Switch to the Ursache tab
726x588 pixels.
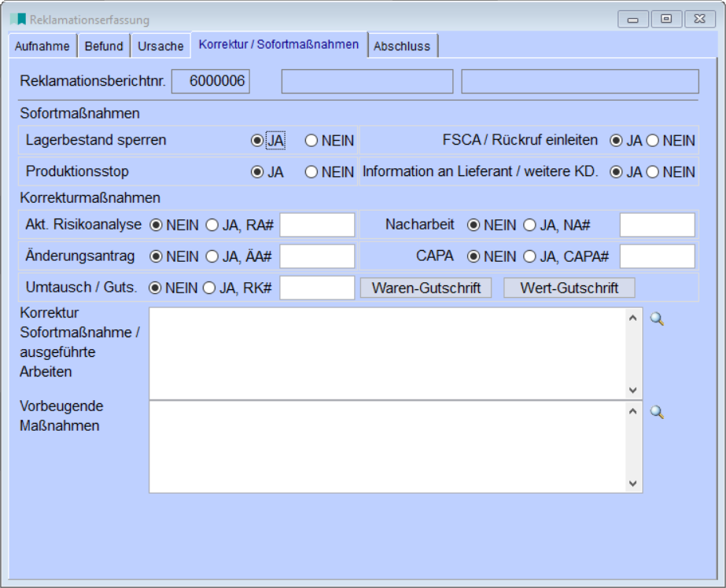tap(160, 46)
